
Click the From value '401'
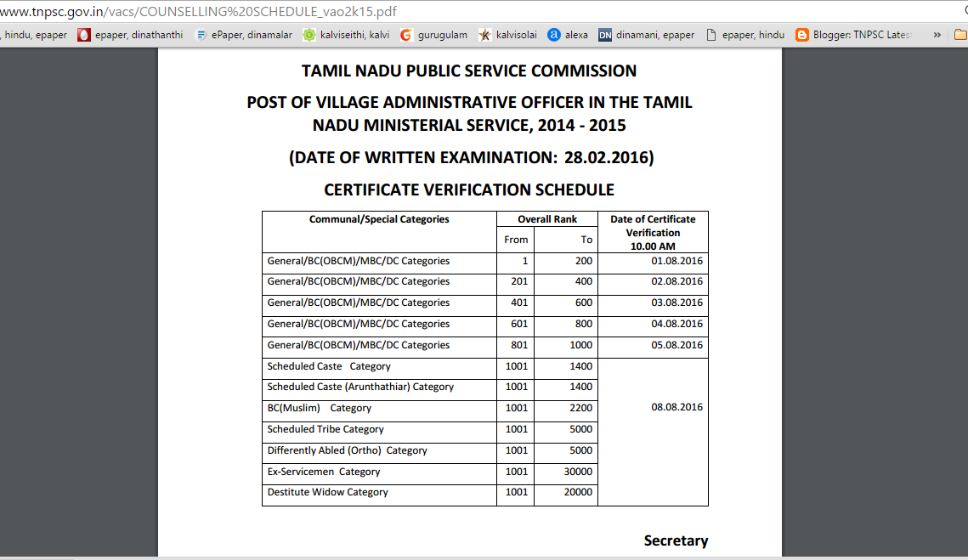click(519, 303)
